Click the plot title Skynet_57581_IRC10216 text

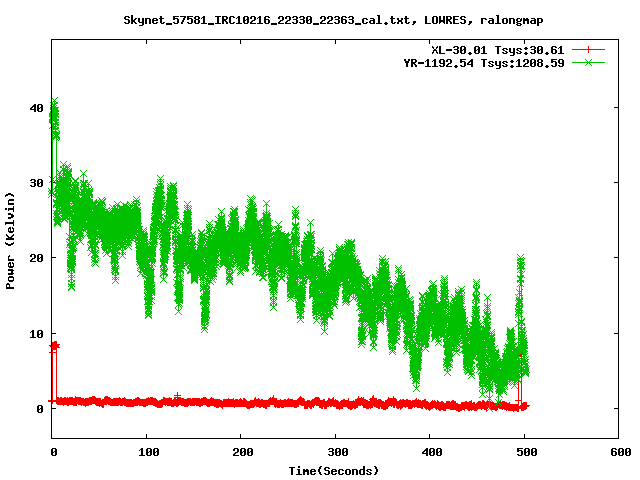tap(333, 20)
